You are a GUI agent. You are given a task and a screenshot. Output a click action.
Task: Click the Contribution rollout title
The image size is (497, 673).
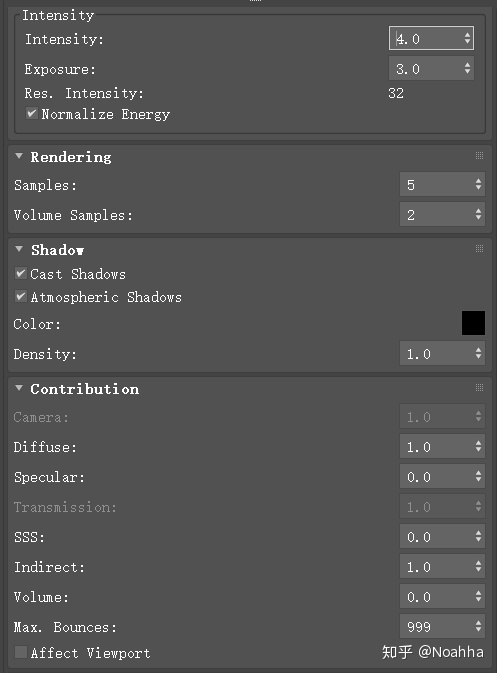85,389
